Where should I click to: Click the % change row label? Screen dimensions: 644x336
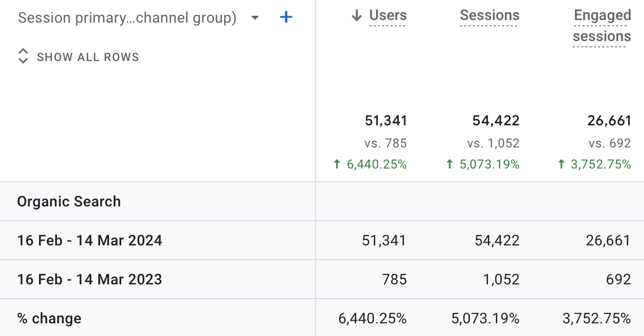pyautogui.click(x=50, y=319)
